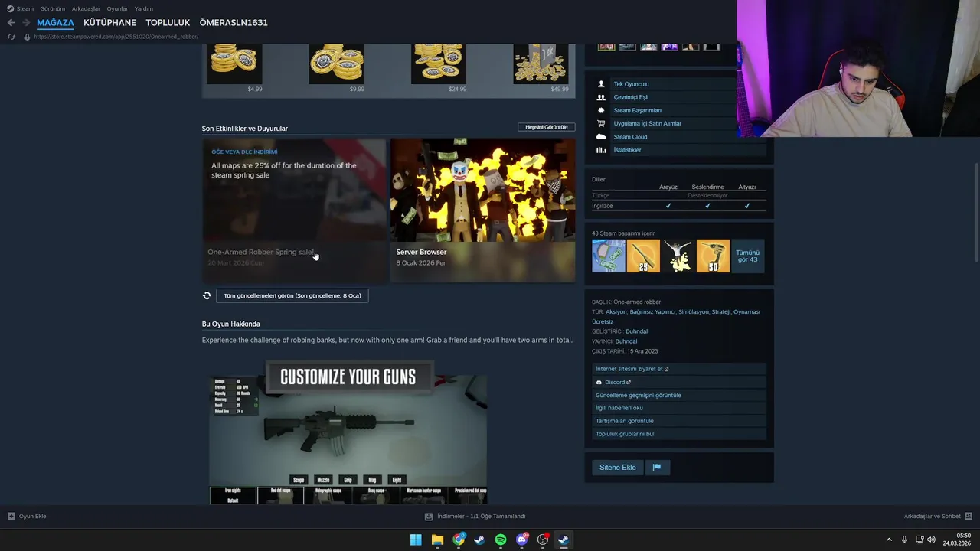Open the Görünüm menu

pos(53,8)
